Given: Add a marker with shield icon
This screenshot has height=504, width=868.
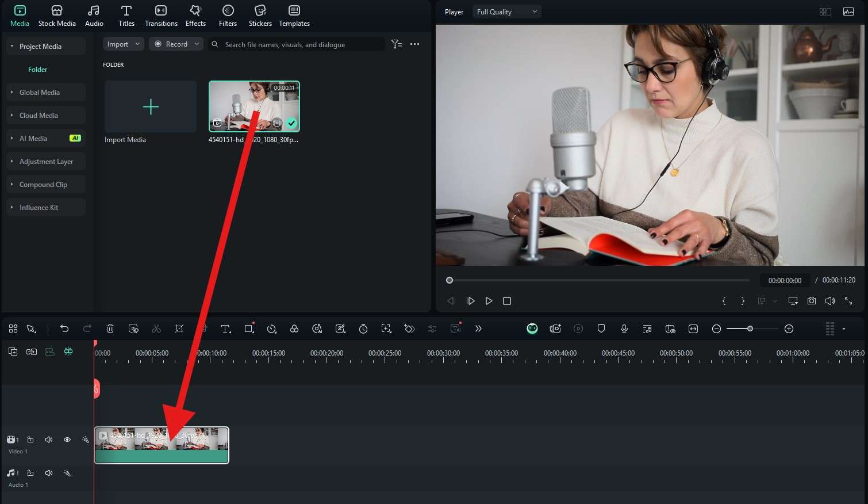Looking at the screenshot, I should click(601, 329).
